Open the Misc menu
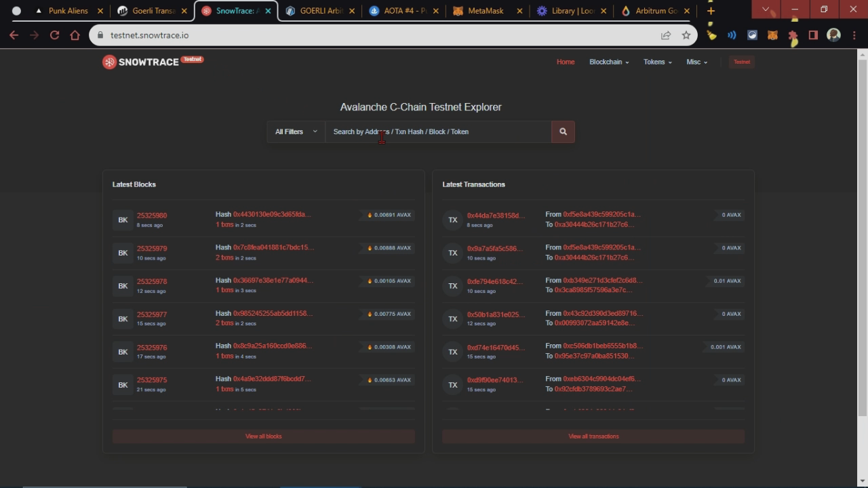This screenshot has width=868, height=488. click(x=696, y=62)
